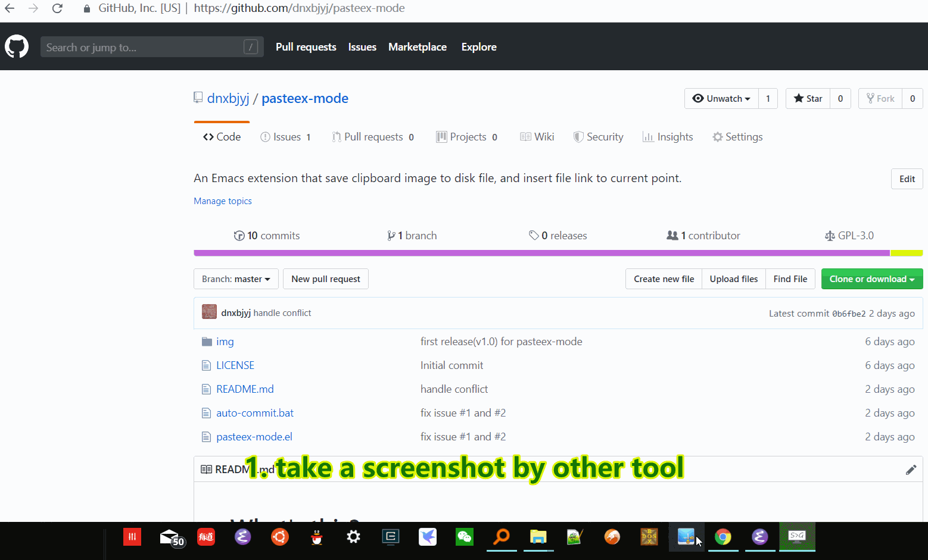
Task: Open latest commit hash 0b6fbe2
Action: pos(849,314)
